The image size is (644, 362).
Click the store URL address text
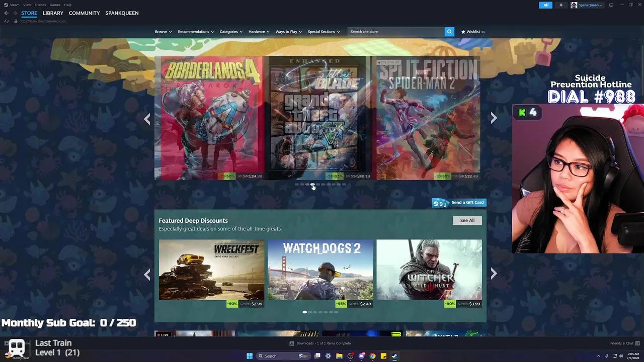point(43,21)
